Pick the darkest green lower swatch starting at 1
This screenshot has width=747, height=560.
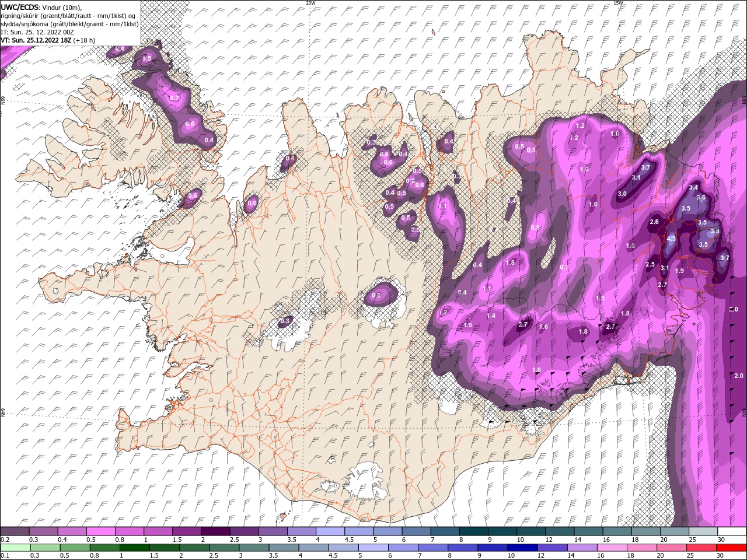pos(135,548)
